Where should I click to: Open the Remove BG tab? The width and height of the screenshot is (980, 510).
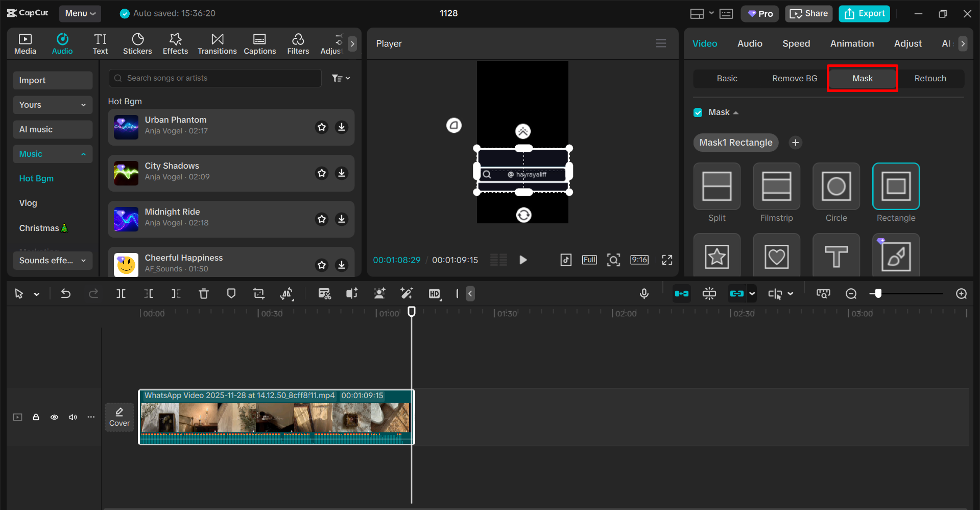click(x=794, y=78)
